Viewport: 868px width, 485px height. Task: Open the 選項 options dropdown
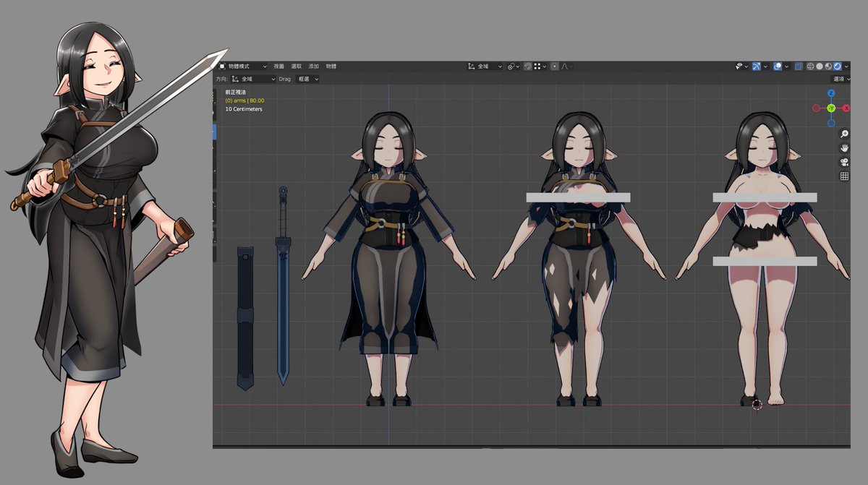[840, 79]
